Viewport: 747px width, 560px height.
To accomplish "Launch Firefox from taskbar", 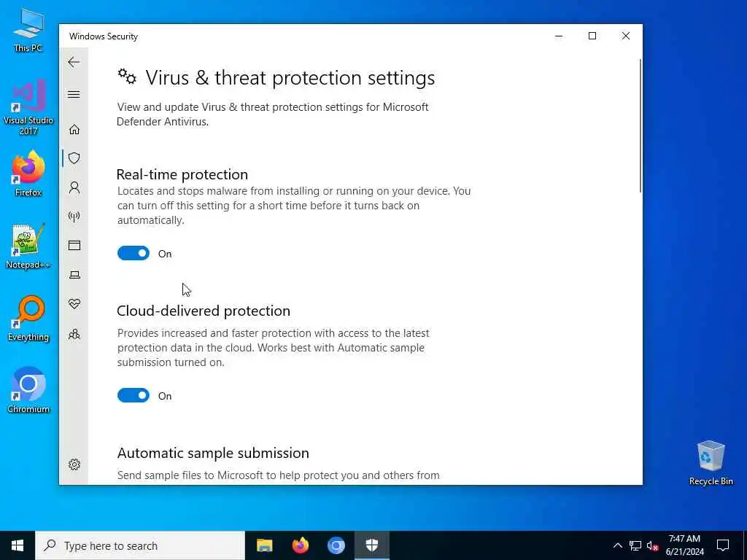I will 300,545.
